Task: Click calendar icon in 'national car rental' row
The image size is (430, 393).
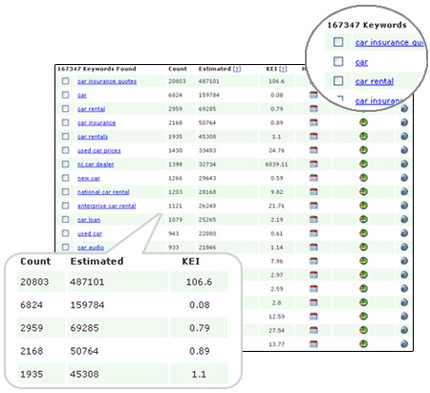Action: [313, 192]
